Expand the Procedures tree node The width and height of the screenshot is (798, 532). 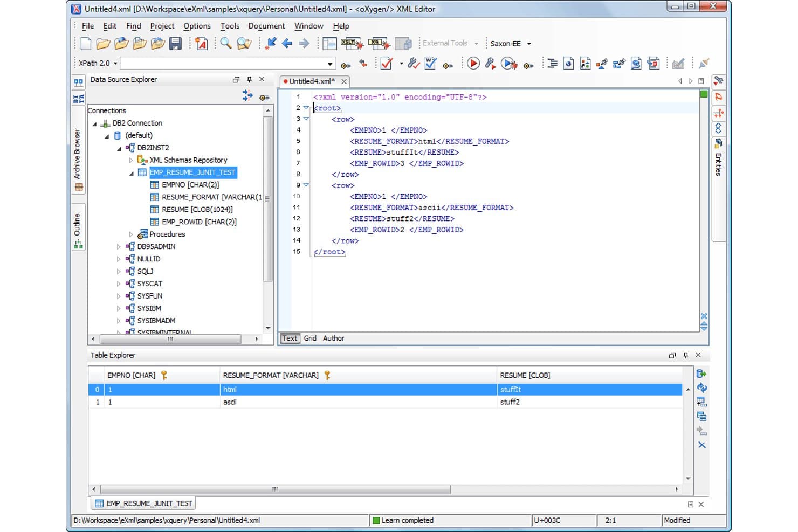coord(131,234)
